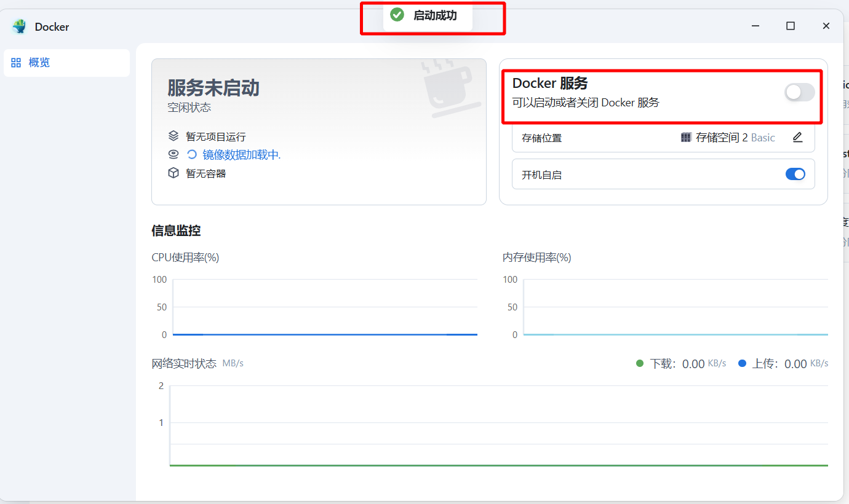Disable the 开机自启 switch
Viewport: 849px width, 504px height.
tap(795, 174)
